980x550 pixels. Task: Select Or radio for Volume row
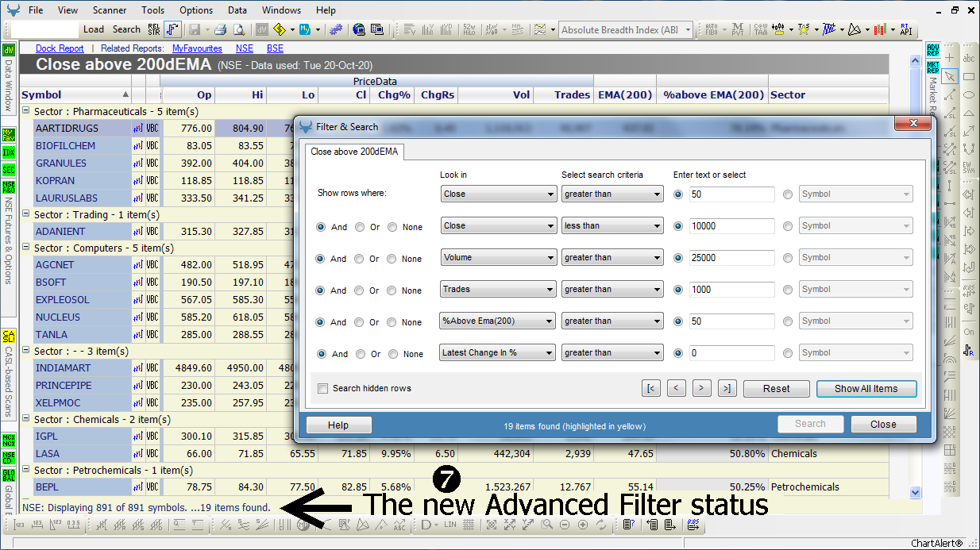click(x=360, y=259)
